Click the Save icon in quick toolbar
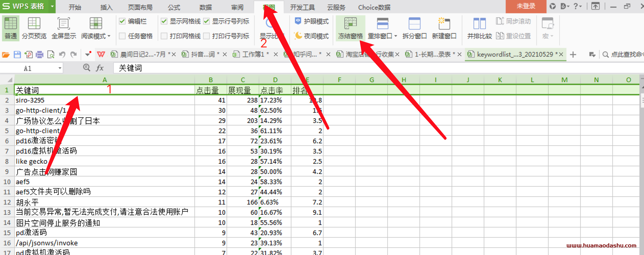This screenshot has width=644, height=255. pyautogui.click(x=17, y=55)
